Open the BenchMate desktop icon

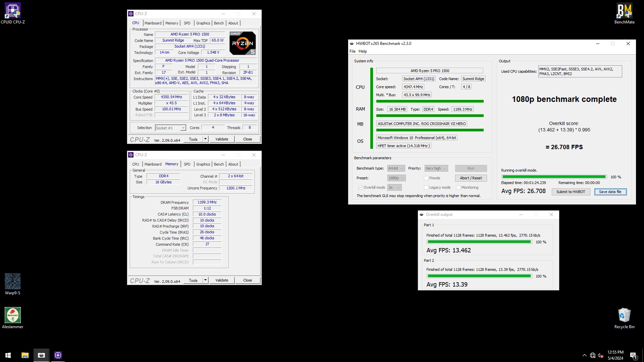click(x=624, y=13)
